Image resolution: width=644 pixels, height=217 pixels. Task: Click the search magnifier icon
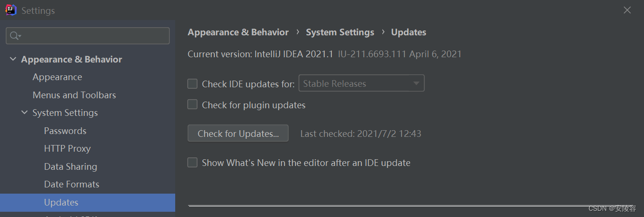click(15, 36)
